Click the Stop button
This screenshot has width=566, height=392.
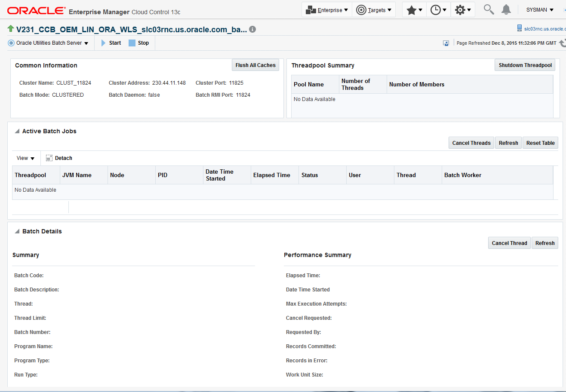click(x=139, y=43)
